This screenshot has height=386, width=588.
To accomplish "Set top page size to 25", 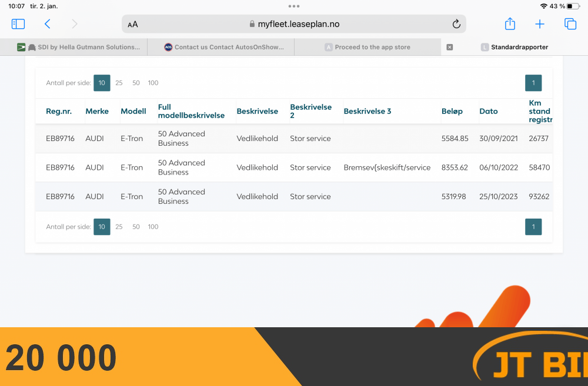I will [x=119, y=83].
